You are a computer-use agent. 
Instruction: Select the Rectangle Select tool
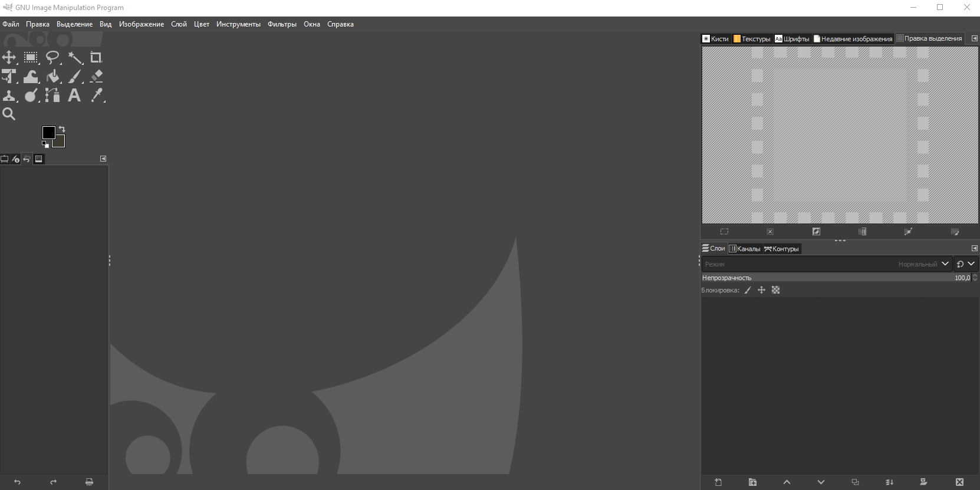[31, 57]
